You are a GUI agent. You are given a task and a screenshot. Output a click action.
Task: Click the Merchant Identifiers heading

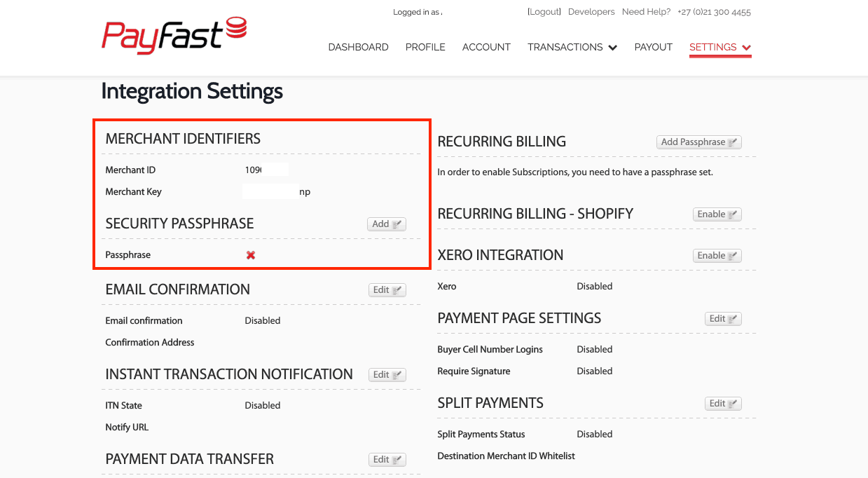coord(183,139)
